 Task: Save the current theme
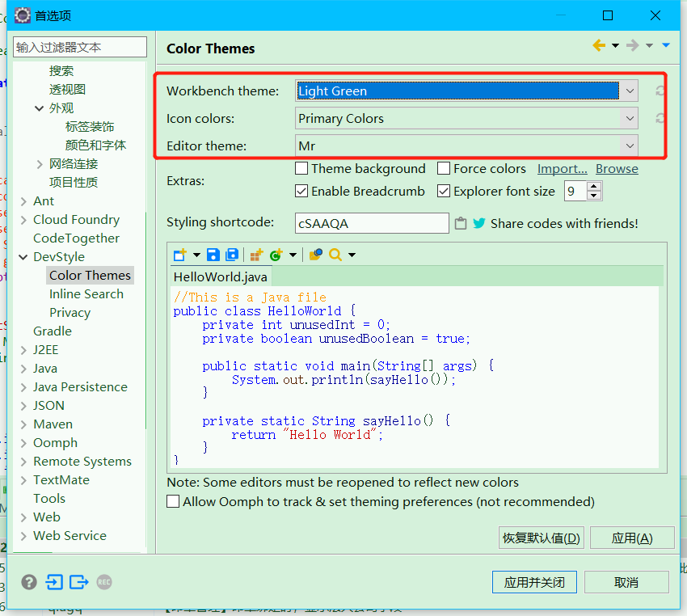tap(212, 254)
